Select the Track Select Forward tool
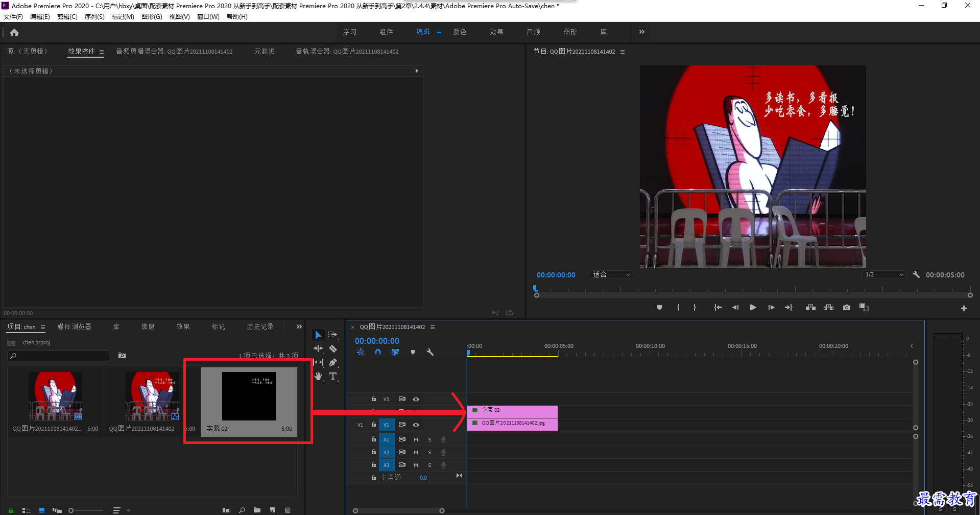Viewport: 980px width, 515px height. [x=332, y=335]
